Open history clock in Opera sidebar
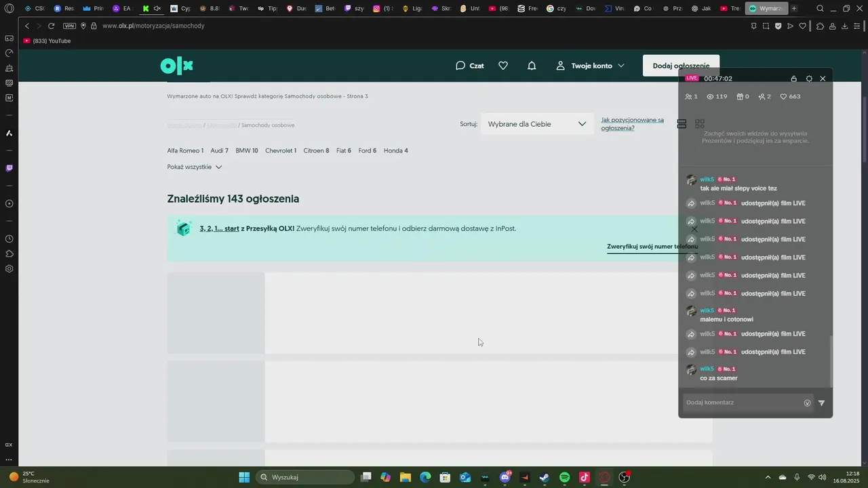This screenshot has height=488, width=868. [9, 239]
